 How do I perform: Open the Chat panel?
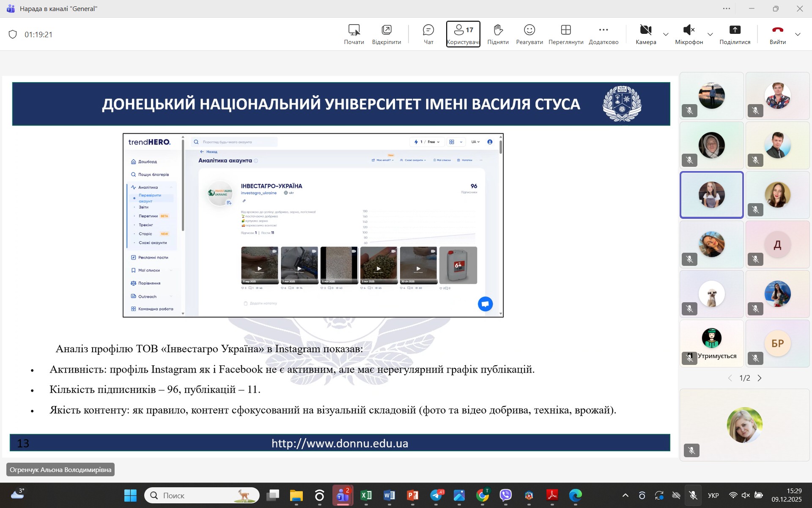coord(428,34)
